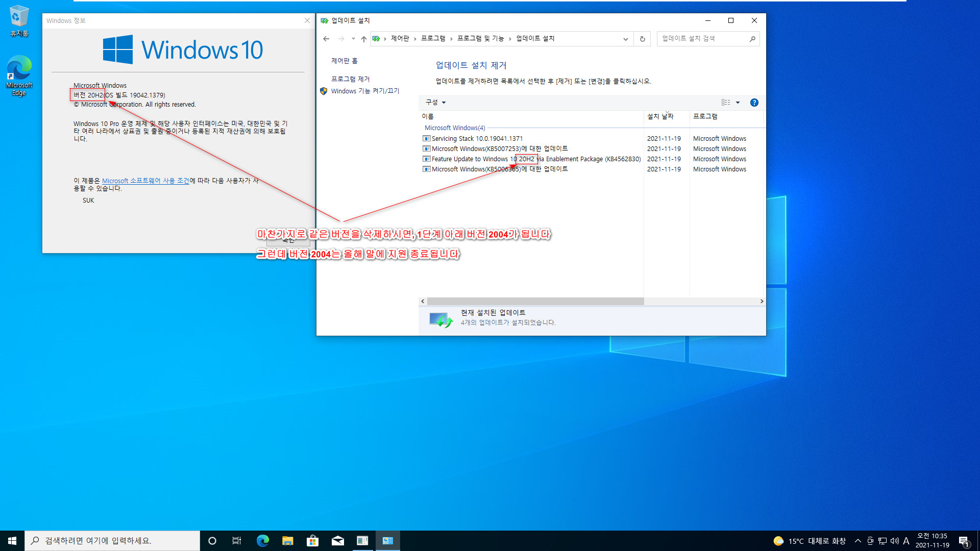The width and height of the screenshot is (980, 551).
Task: Click the forward navigation arrow
Action: 341,39
